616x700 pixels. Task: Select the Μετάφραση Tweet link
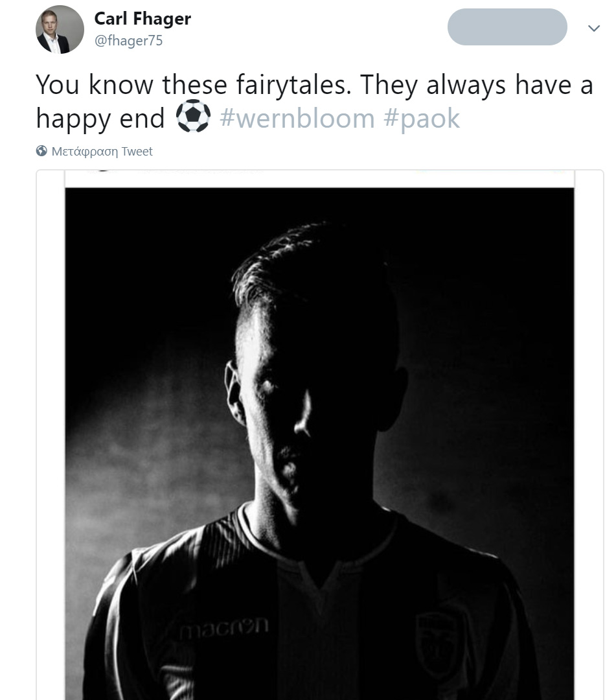[x=102, y=152]
